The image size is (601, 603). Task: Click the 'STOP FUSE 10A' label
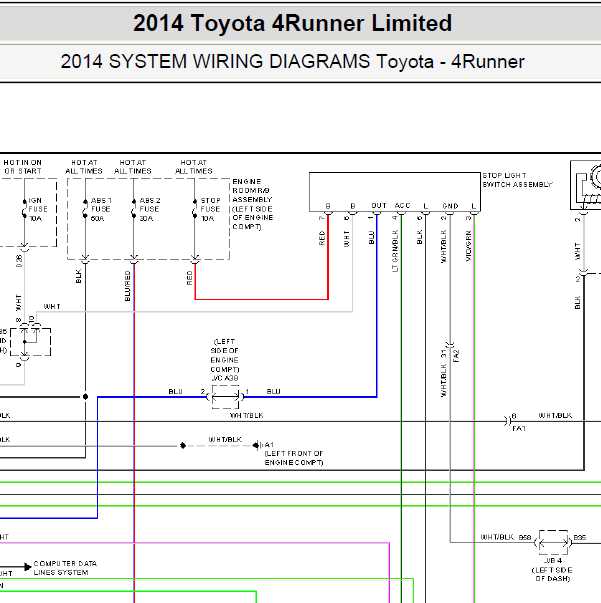(210, 210)
